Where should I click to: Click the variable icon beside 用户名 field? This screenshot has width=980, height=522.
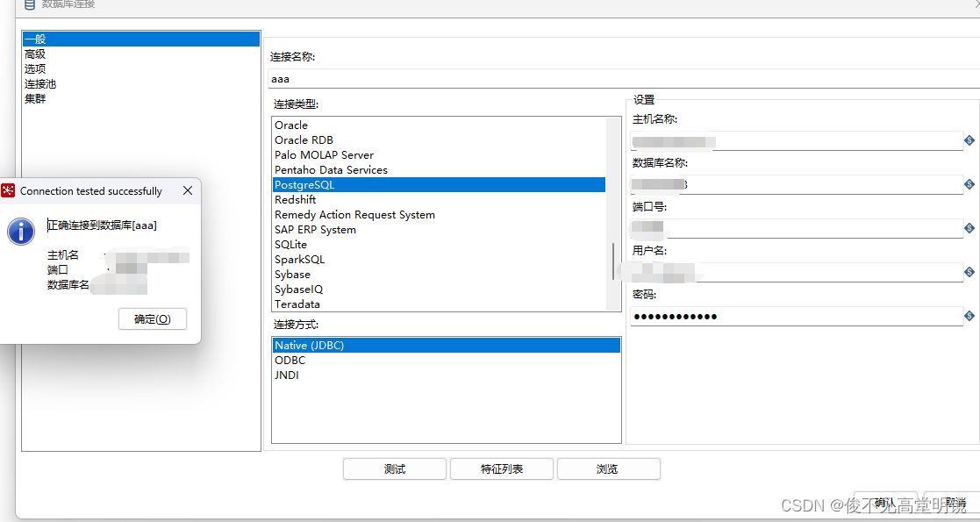(x=969, y=272)
